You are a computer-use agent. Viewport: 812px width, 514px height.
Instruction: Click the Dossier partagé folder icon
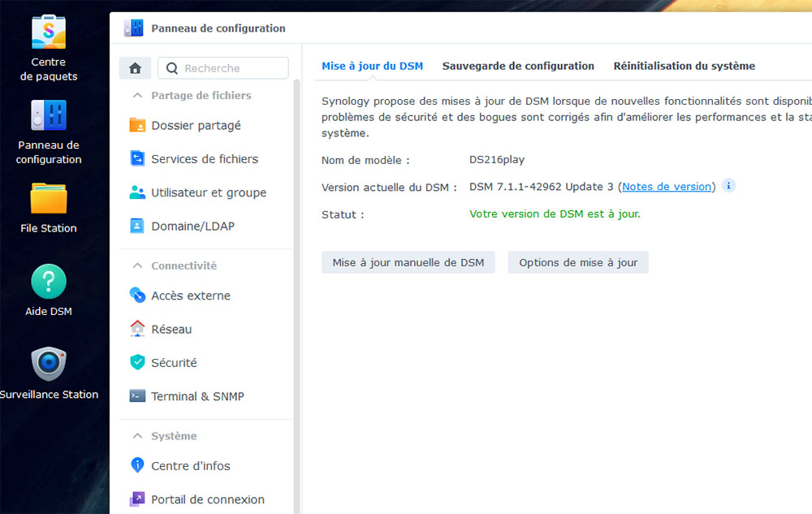[x=137, y=125]
